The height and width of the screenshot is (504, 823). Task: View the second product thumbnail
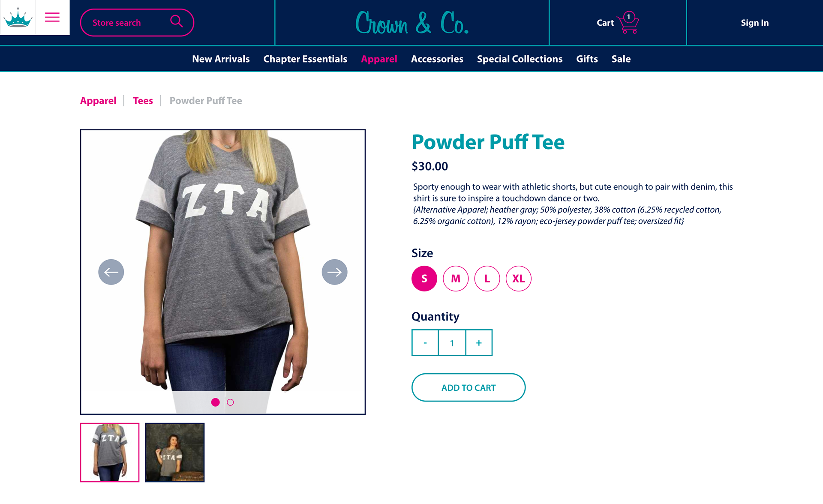point(175,453)
